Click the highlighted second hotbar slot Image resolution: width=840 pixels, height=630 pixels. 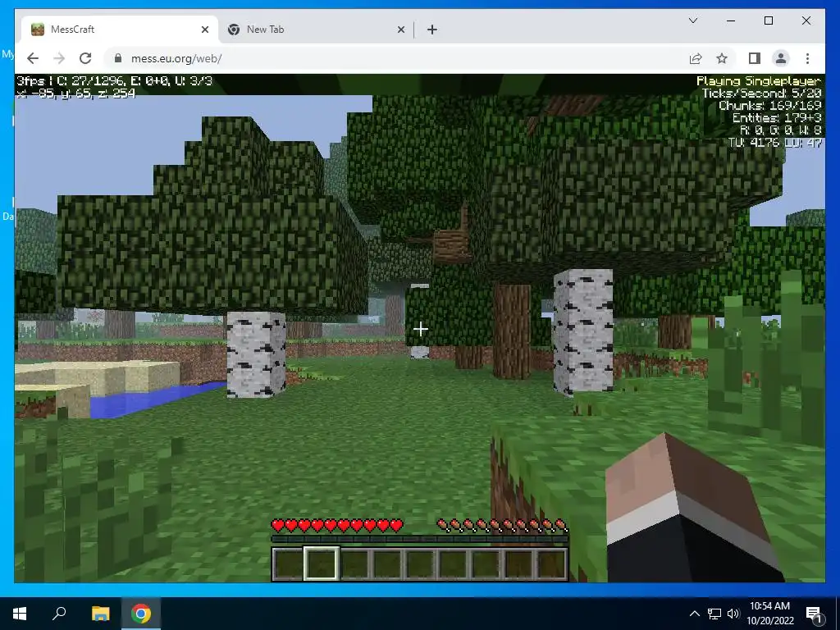(322, 564)
